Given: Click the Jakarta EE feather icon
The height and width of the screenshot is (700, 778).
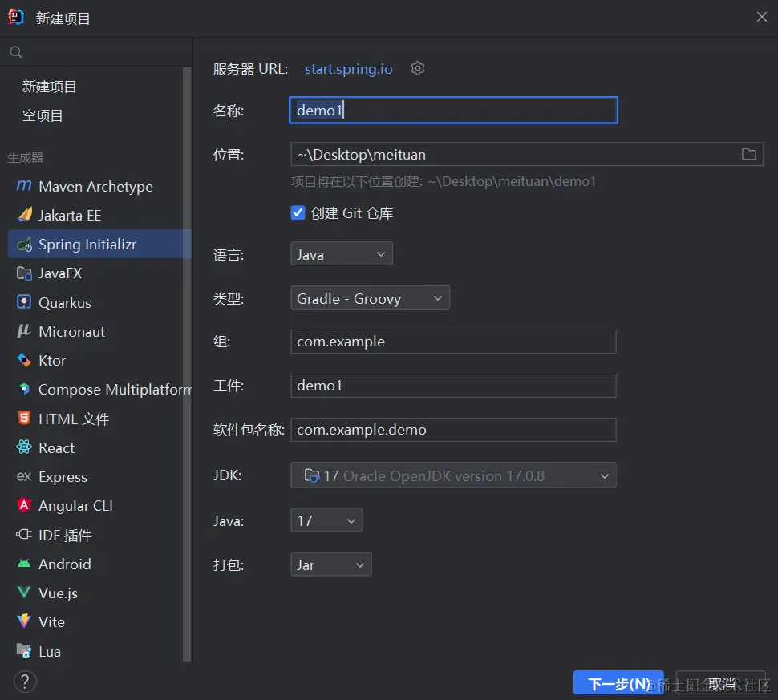Looking at the screenshot, I should (24, 215).
